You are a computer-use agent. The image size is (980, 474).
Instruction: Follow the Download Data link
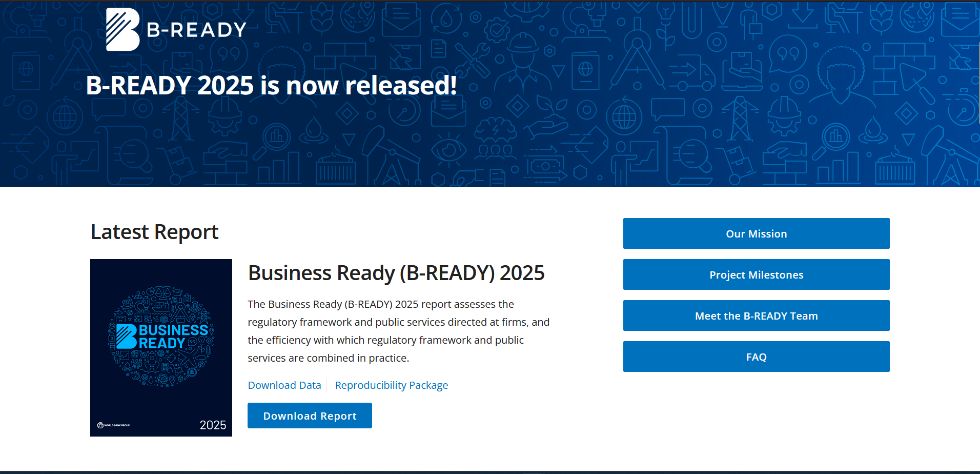(x=284, y=385)
